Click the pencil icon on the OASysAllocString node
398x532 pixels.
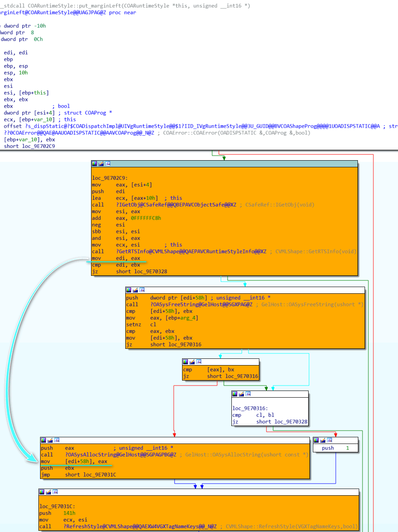[x=50, y=440]
